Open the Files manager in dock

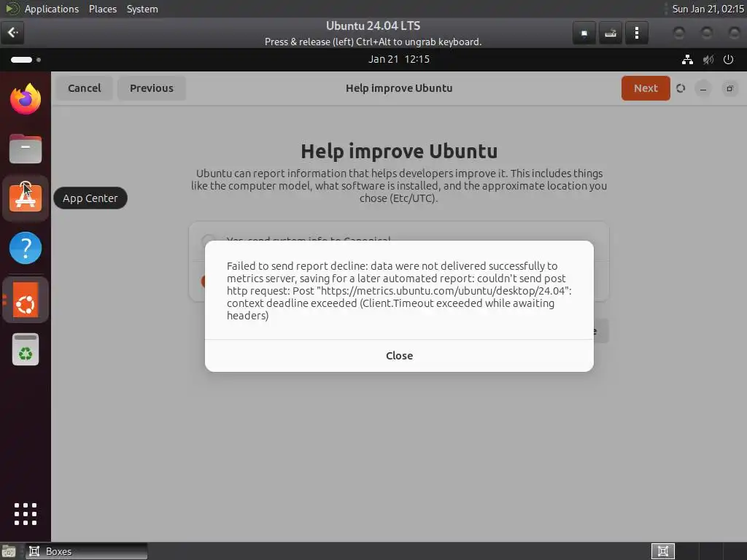[26, 149]
